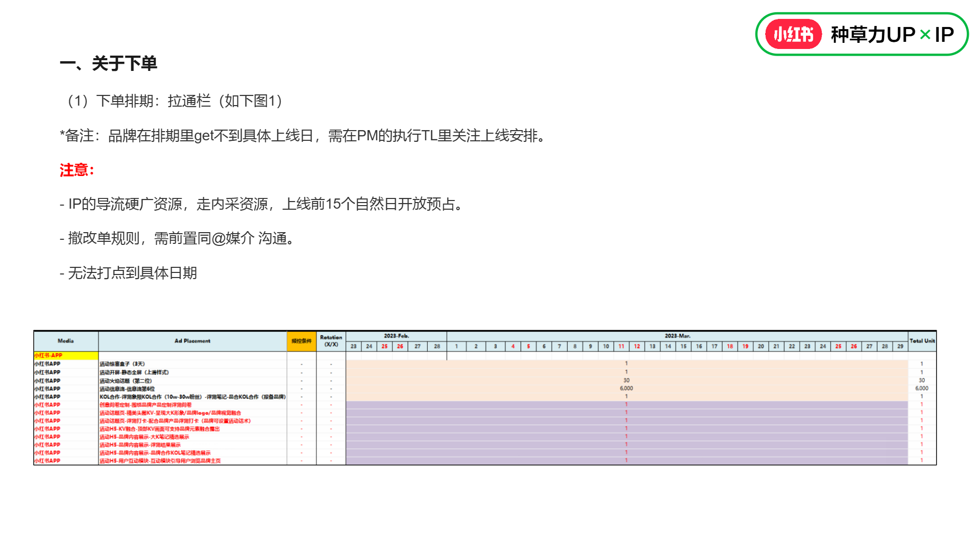The width and height of the screenshot is (980, 551).
Task: Click the Total Unit column header
Action: 922,341
